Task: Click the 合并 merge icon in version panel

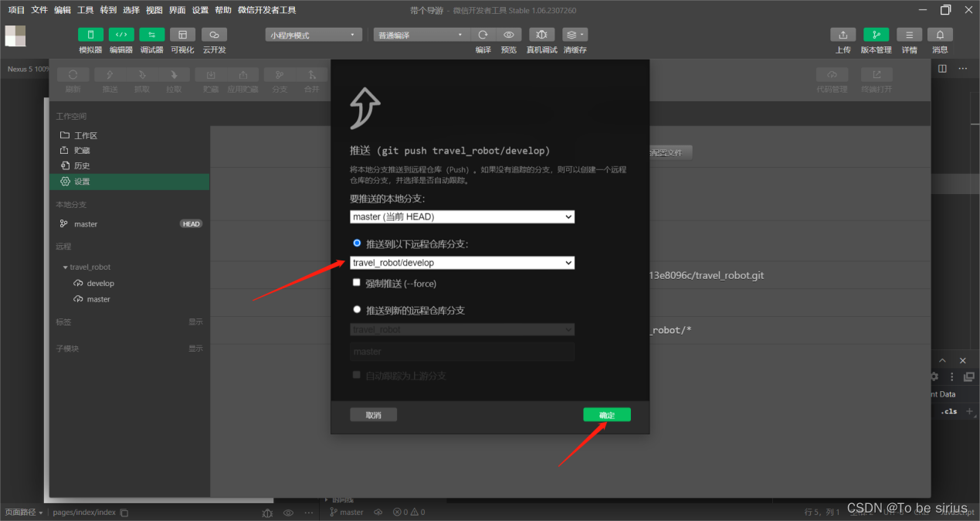Action: 312,75
